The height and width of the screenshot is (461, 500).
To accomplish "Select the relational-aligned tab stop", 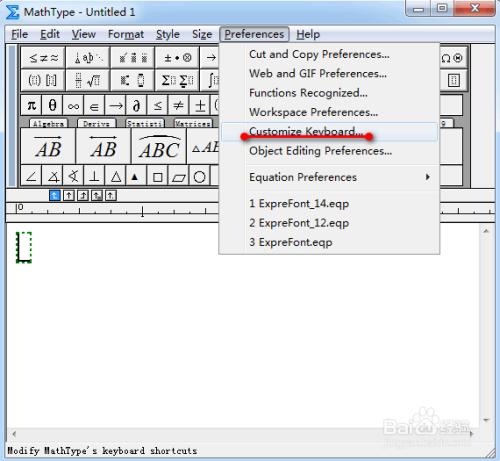I will click(x=97, y=195).
